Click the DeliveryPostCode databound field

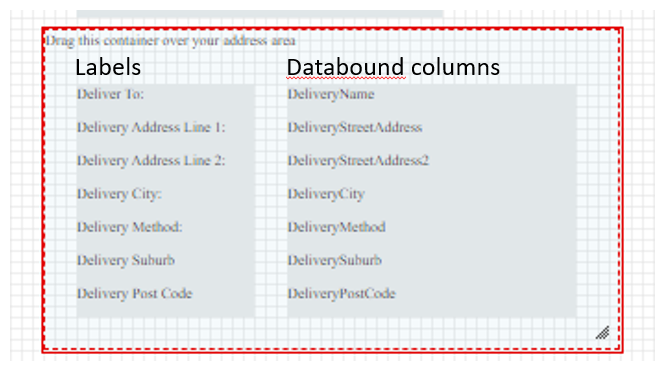click(341, 293)
